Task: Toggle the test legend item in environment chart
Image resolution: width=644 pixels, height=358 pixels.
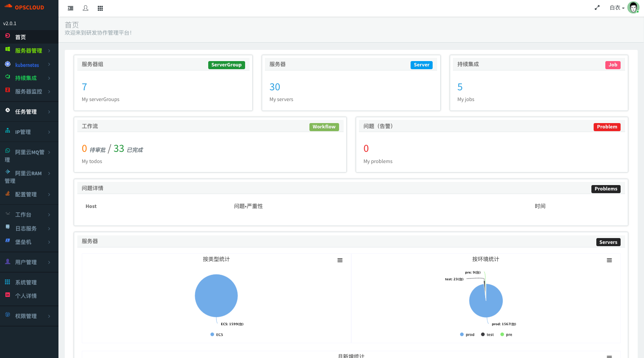Action: pos(487,335)
